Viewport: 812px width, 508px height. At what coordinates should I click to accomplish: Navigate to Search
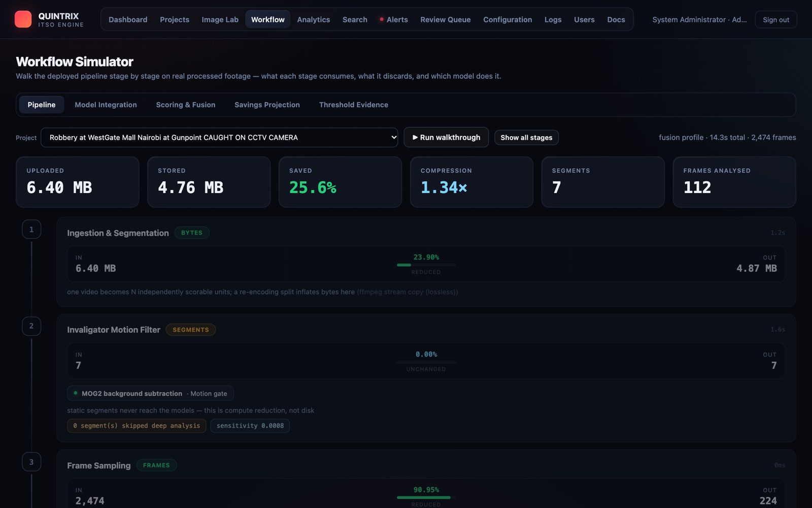(x=355, y=19)
